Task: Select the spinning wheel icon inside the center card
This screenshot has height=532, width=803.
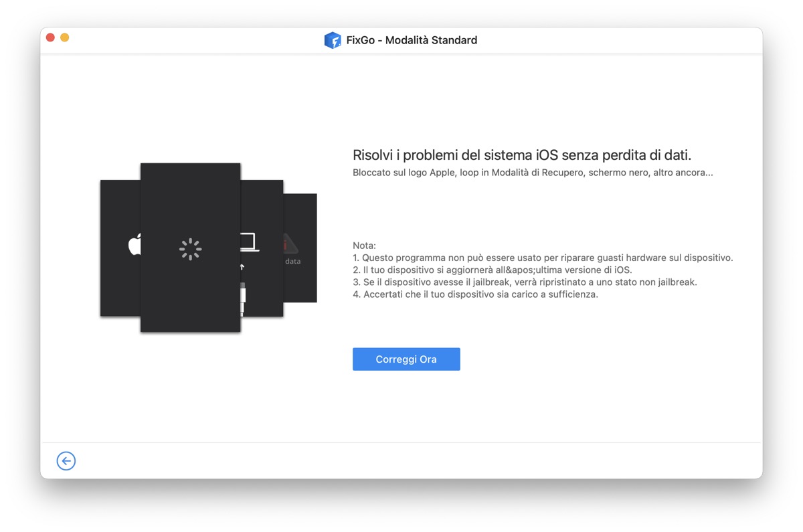Action: coord(190,248)
